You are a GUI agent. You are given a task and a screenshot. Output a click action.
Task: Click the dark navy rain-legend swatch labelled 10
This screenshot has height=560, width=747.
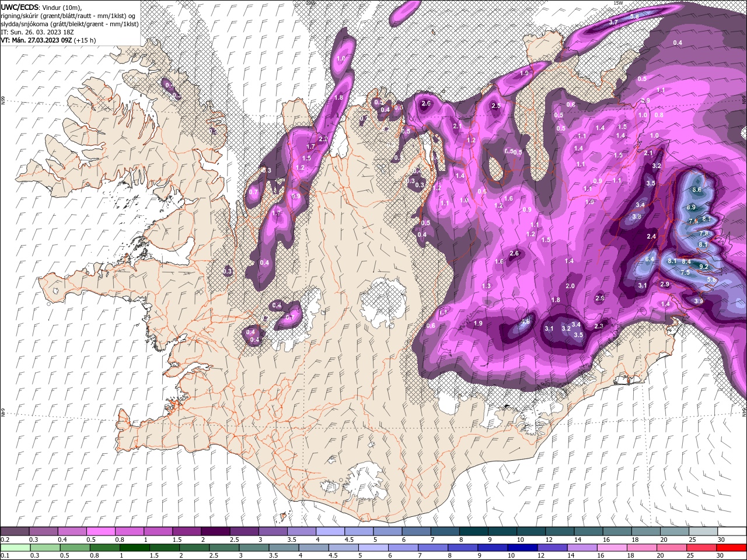coord(522,548)
